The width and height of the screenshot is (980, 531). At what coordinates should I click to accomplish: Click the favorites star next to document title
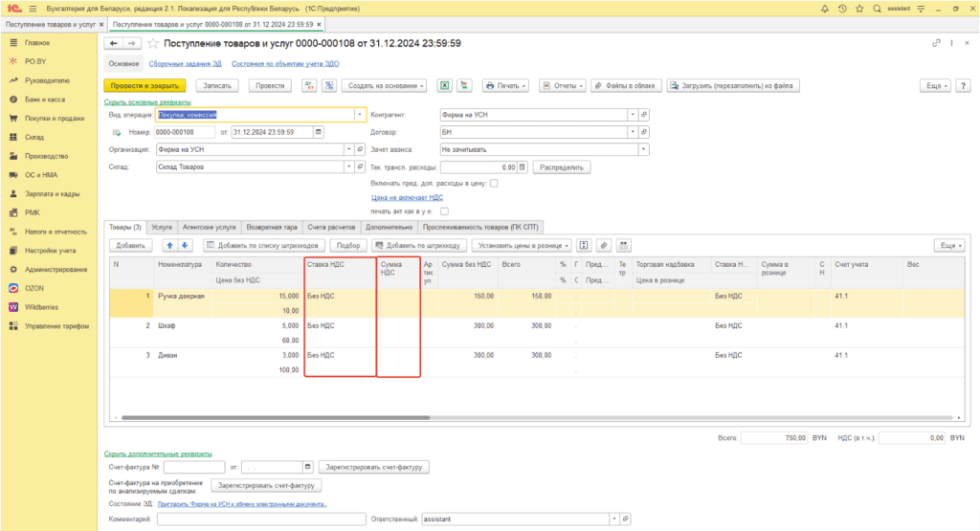152,44
